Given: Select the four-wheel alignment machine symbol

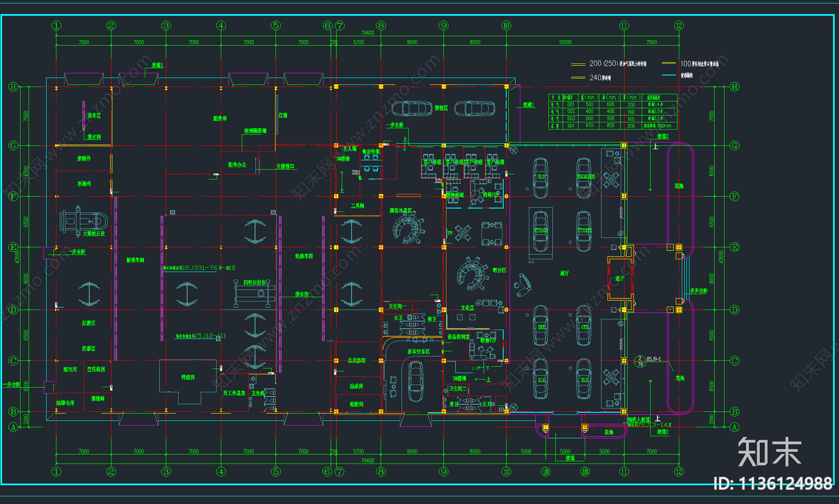Looking at the screenshot, I should tap(255, 294).
